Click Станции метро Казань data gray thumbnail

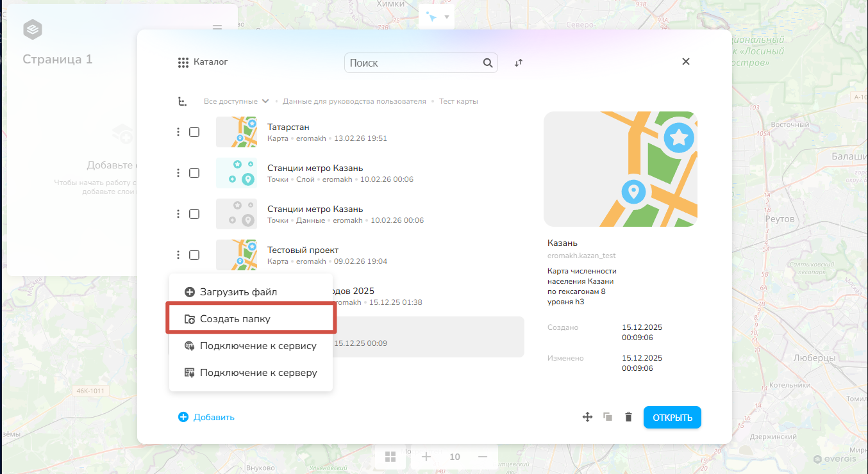(237, 214)
